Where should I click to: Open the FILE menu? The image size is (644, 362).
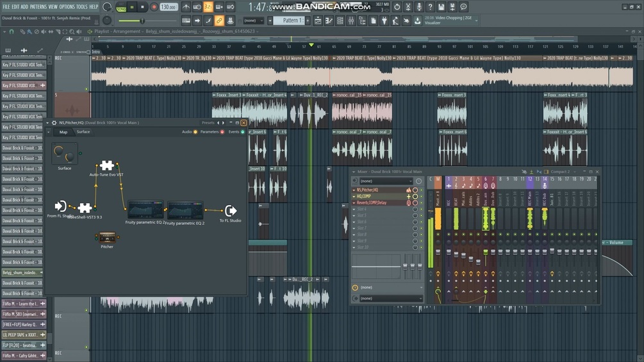(x=6, y=6)
